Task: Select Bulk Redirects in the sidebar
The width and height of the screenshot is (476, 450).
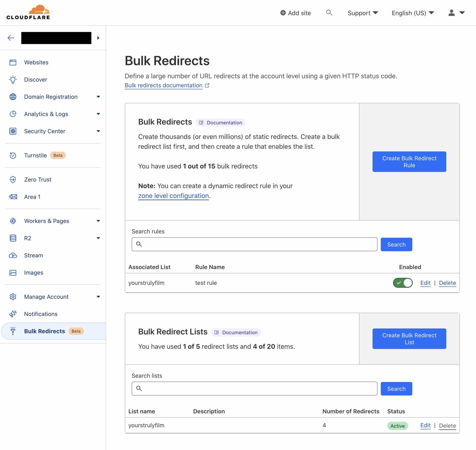Action: tap(45, 331)
